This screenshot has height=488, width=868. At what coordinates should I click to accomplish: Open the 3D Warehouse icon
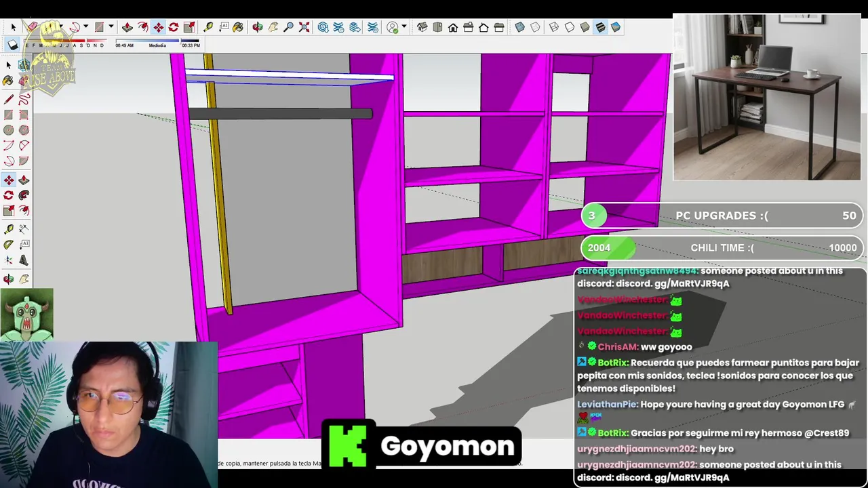pyautogui.click(x=323, y=27)
